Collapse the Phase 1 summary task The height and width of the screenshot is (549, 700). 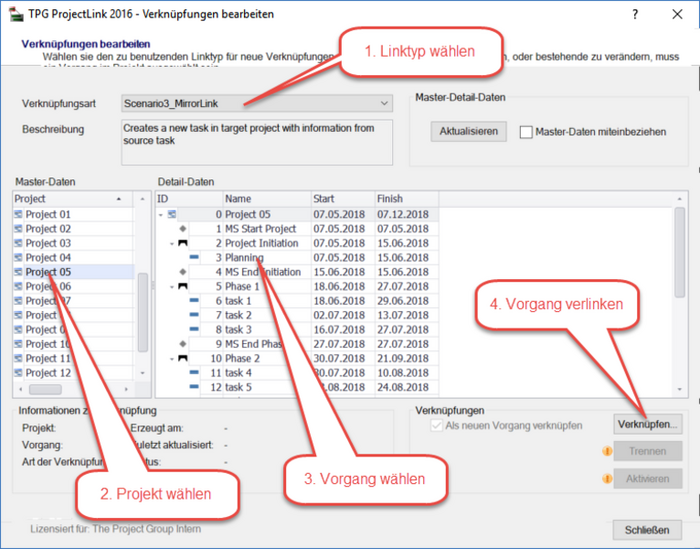click(x=172, y=287)
